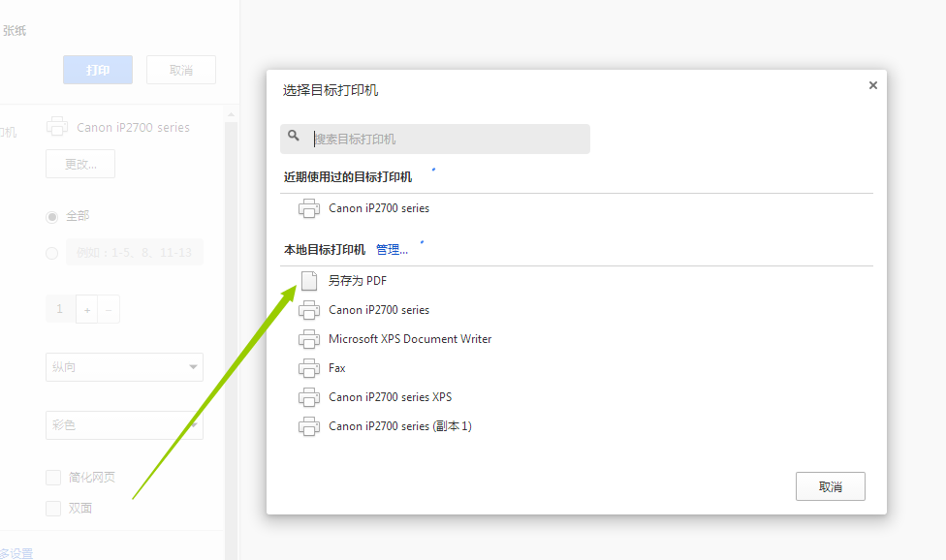Click the Save as PDF document icon

pyautogui.click(x=309, y=281)
